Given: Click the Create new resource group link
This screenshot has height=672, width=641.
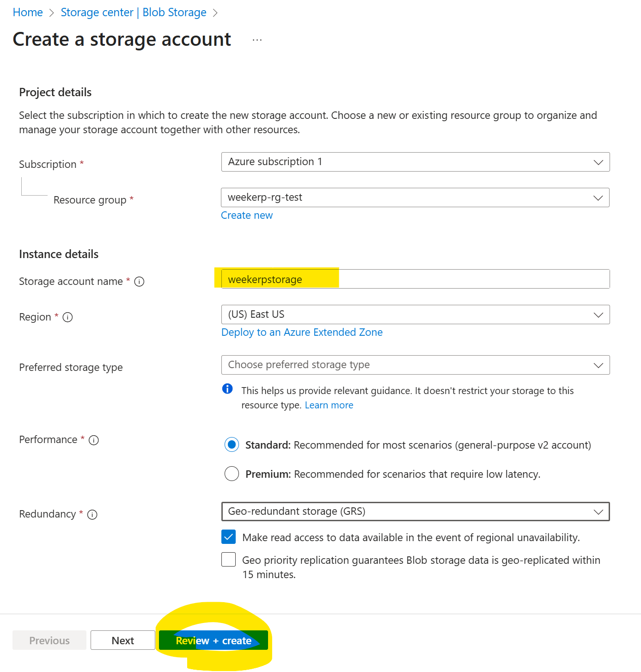Looking at the screenshot, I should 247,216.
